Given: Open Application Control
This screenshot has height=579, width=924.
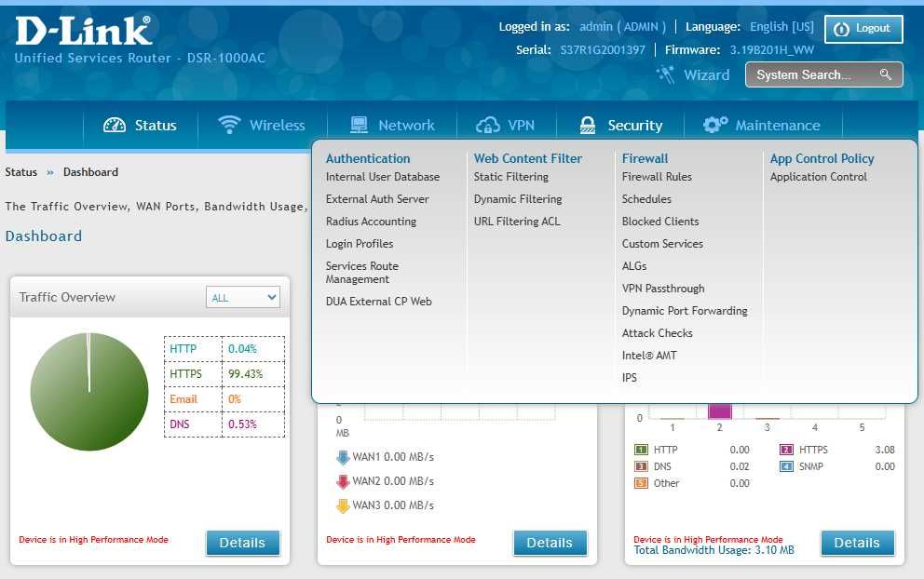Looking at the screenshot, I should tap(818, 177).
